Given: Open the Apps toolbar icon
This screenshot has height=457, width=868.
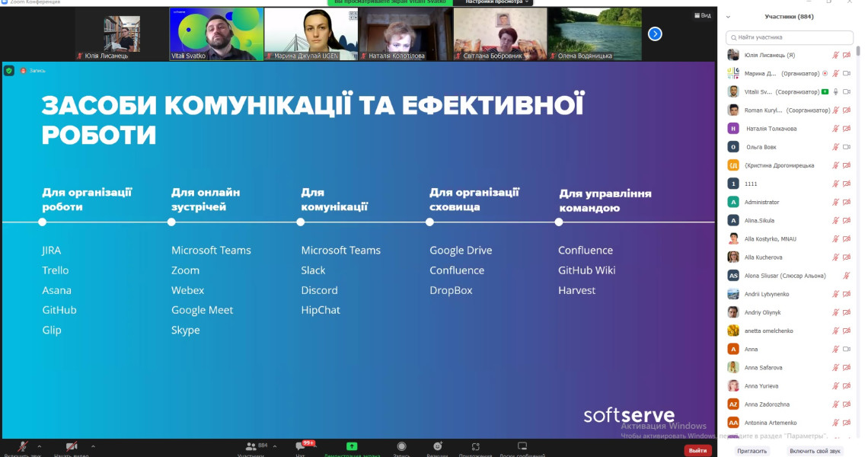Looking at the screenshot, I should coord(476,446).
